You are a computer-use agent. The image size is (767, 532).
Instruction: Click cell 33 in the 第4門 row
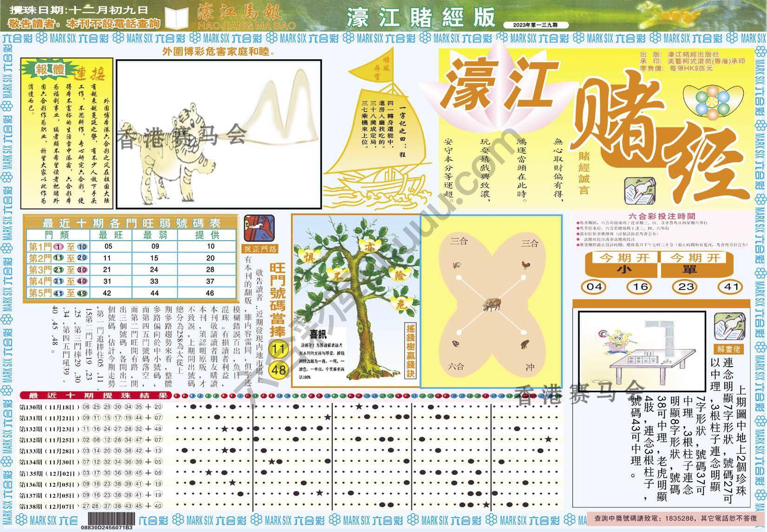154,281
